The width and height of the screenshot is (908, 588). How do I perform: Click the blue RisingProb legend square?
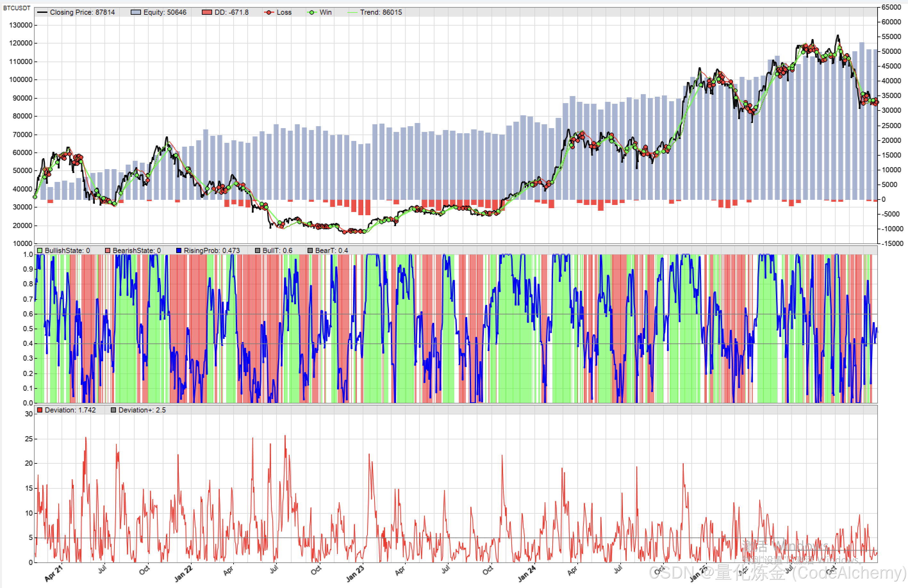pyautogui.click(x=178, y=250)
